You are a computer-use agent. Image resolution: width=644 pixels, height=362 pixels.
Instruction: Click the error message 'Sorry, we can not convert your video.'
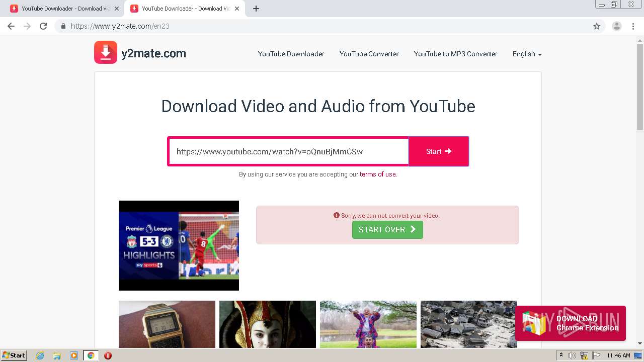pyautogui.click(x=390, y=215)
